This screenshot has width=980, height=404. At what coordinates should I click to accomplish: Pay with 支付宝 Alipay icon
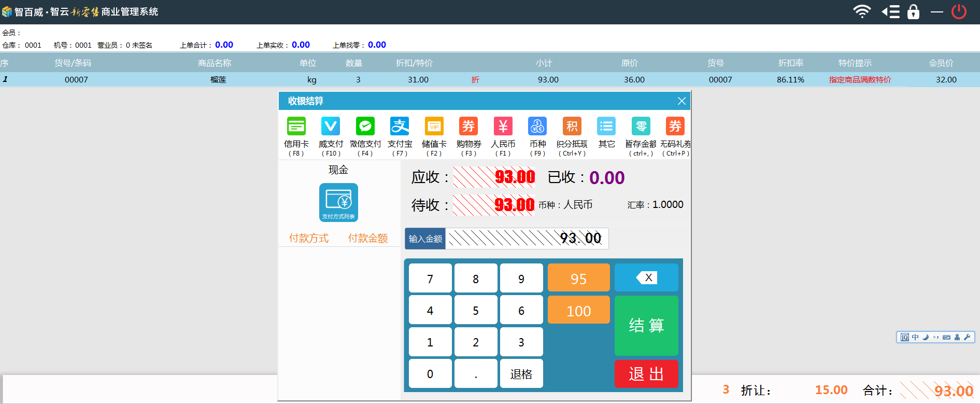(x=400, y=127)
